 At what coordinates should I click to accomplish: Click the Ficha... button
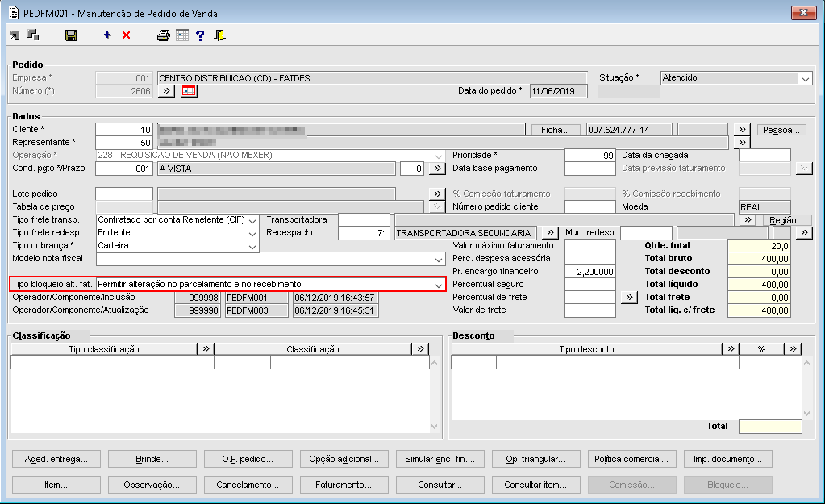(x=556, y=130)
